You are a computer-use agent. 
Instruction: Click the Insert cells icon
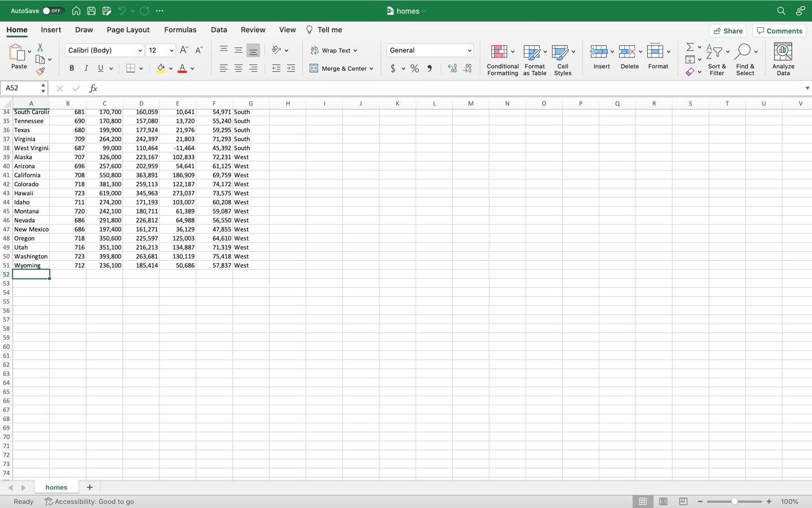point(599,51)
